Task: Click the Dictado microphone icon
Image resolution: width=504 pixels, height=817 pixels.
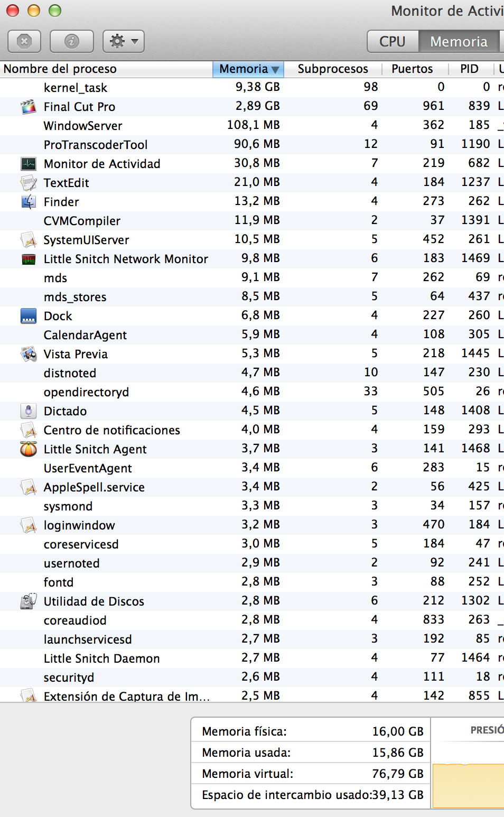Action: [29, 411]
